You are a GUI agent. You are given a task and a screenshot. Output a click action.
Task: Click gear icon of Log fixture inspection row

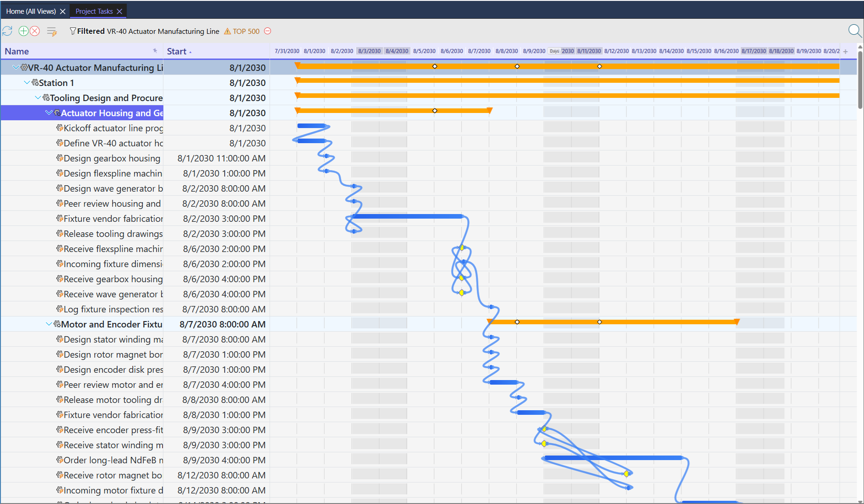59,309
